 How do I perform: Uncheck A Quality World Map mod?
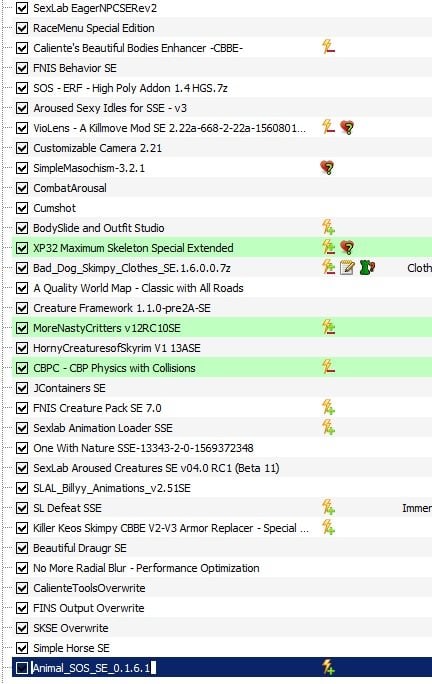(x=22, y=288)
